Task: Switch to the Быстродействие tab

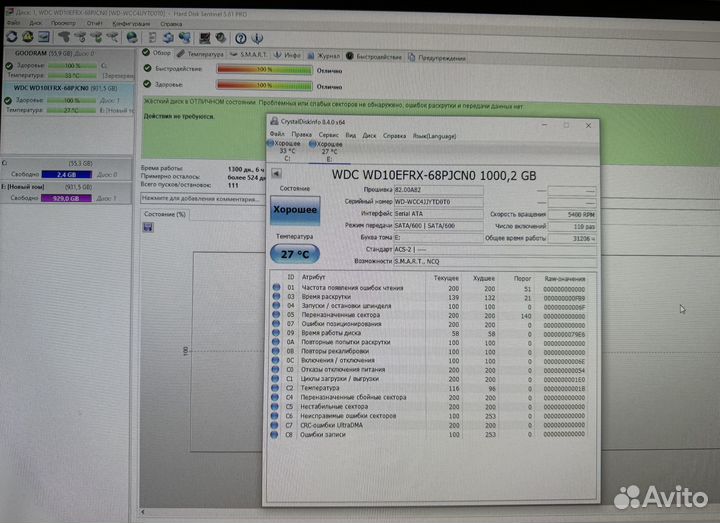Action: click(374, 56)
